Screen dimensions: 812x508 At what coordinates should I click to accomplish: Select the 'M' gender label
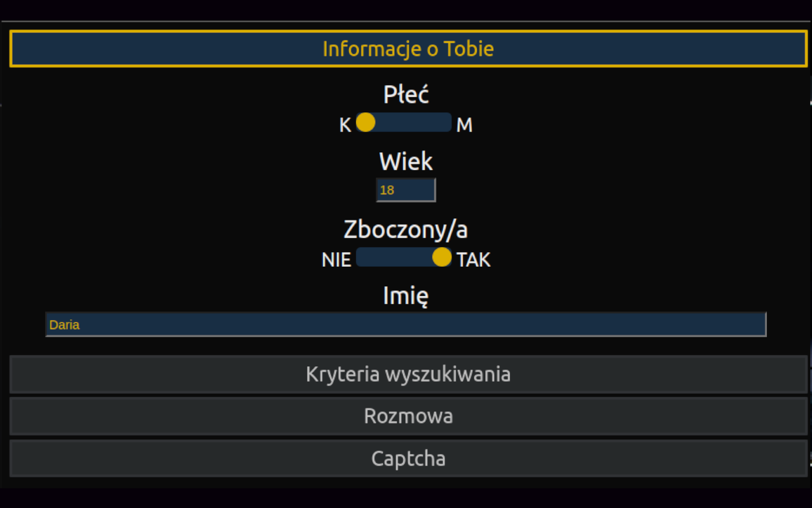click(x=464, y=125)
